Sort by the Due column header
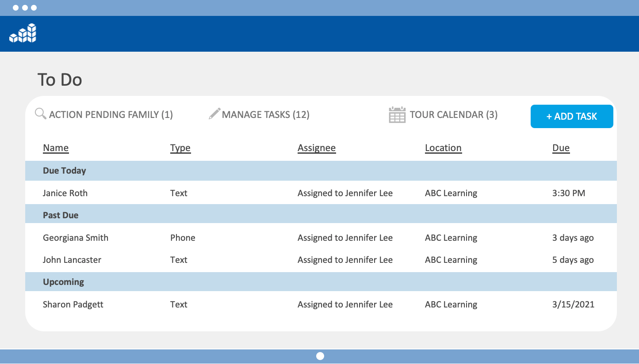This screenshot has height=364, width=639. [x=561, y=148]
